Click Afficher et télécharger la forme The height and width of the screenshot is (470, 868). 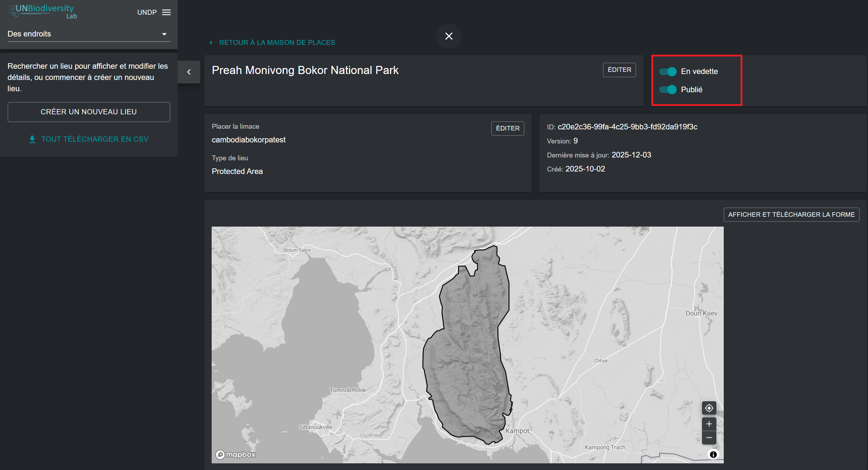coord(791,215)
